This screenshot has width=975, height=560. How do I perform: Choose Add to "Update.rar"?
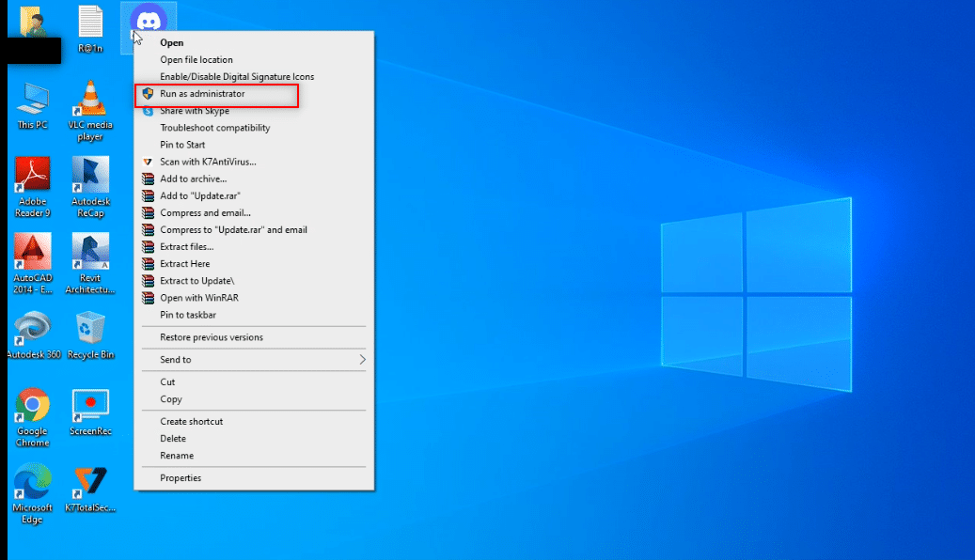pos(254,195)
